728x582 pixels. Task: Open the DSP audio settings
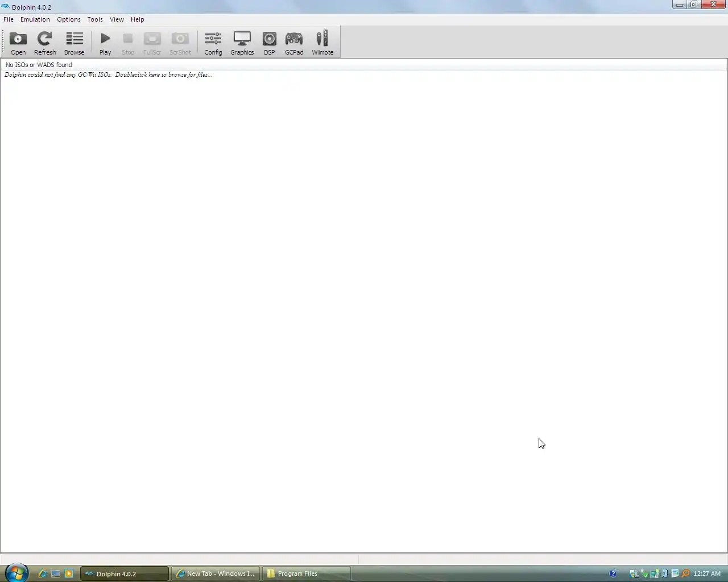[269, 43]
